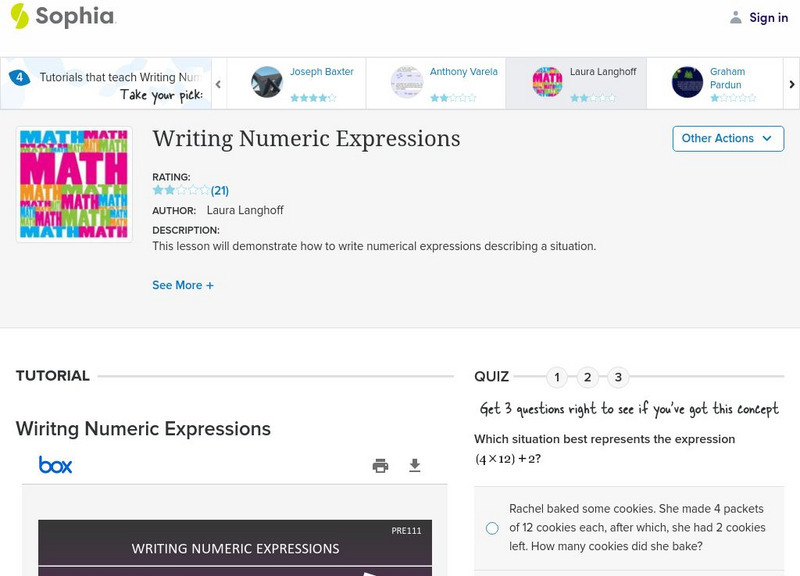
Task: Go to quiz question 3
Action: pyautogui.click(x=618, y=377)
